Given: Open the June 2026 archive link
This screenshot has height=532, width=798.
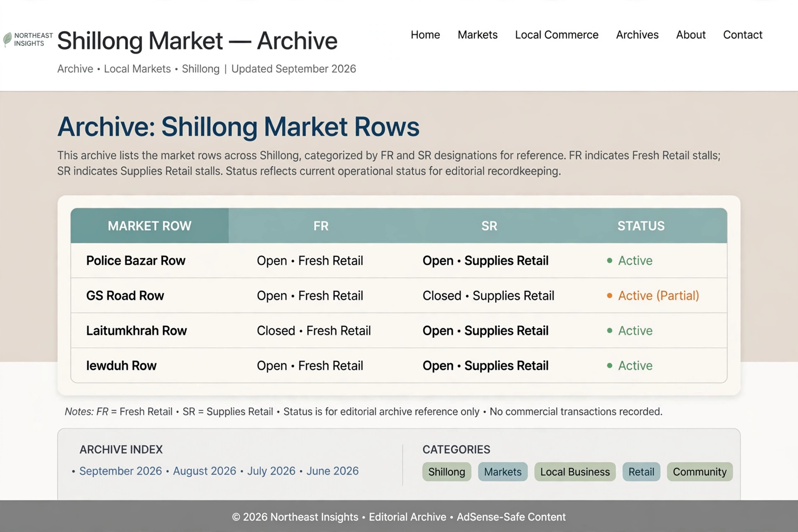Looking at the screenshot, I should 332,471.
